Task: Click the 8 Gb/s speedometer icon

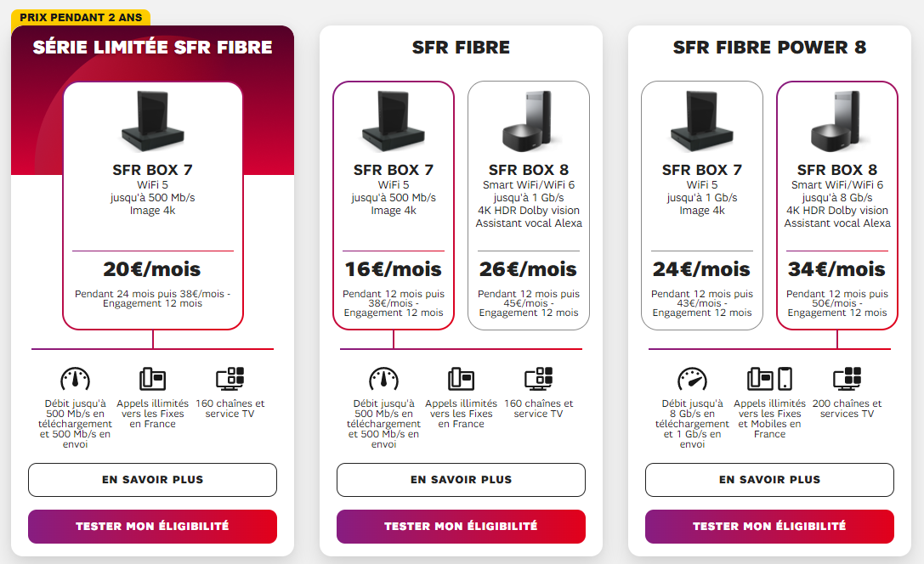Action: point(692,379)
